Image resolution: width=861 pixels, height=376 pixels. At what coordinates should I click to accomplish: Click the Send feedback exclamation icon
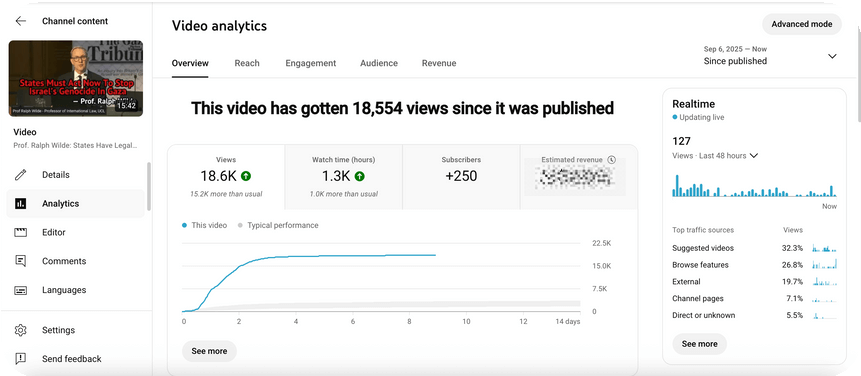point(20,358)
